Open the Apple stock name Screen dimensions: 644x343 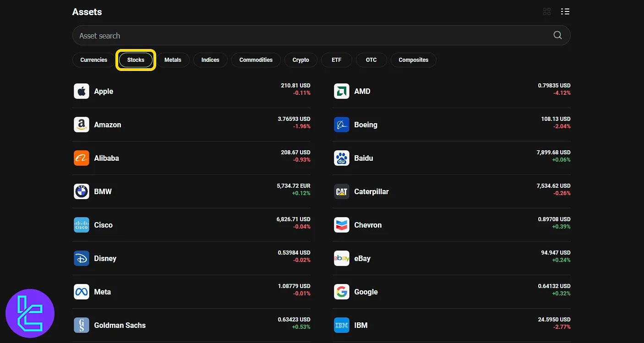tap(104, 91)
